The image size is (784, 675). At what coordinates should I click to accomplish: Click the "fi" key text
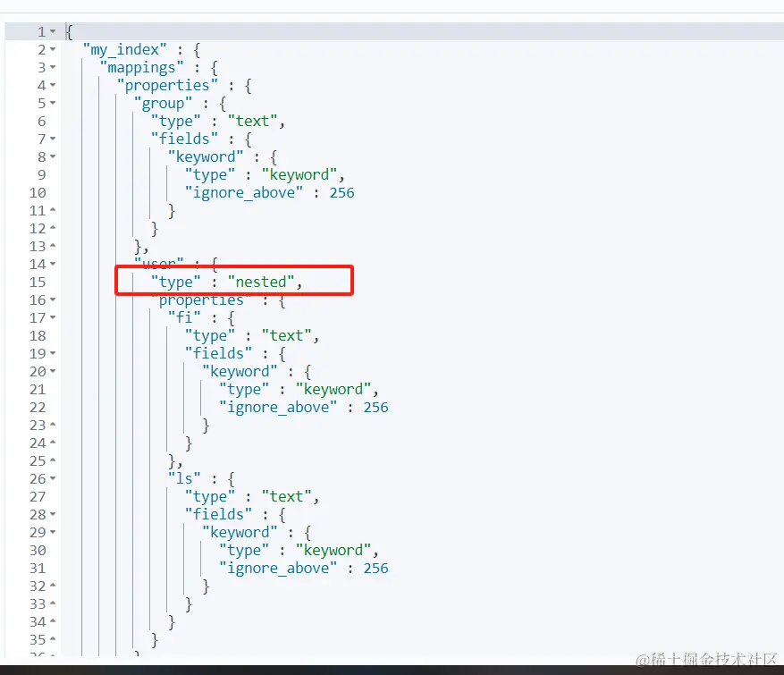184,318
